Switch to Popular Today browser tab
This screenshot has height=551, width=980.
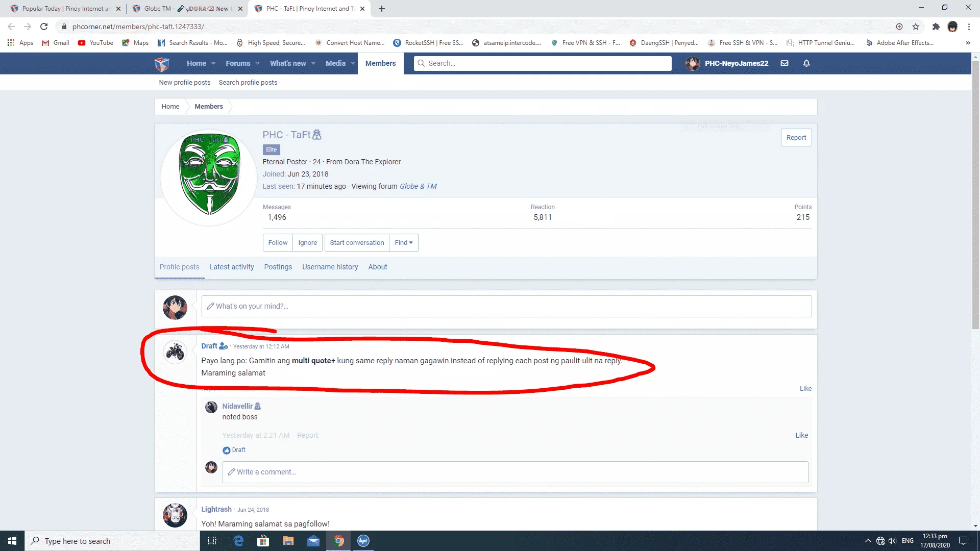[65, 9]
